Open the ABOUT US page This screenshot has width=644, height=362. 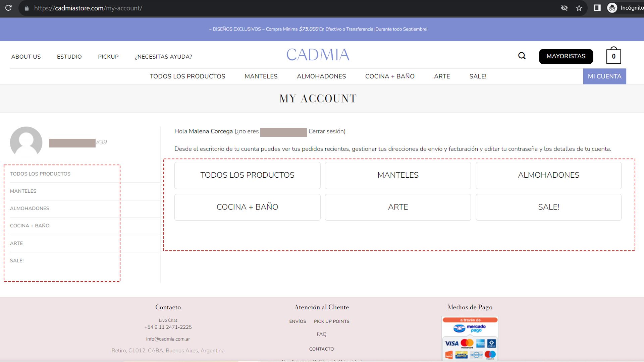(26, 57)
